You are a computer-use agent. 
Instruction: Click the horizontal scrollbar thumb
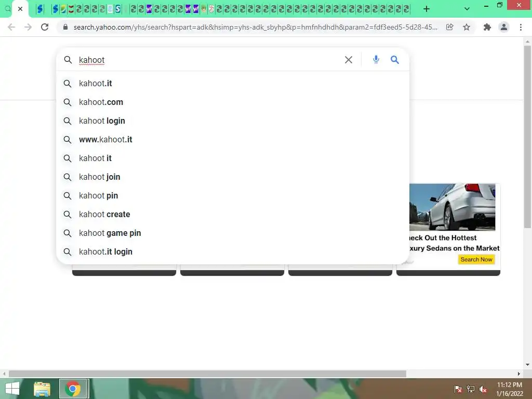coord(207,374)
